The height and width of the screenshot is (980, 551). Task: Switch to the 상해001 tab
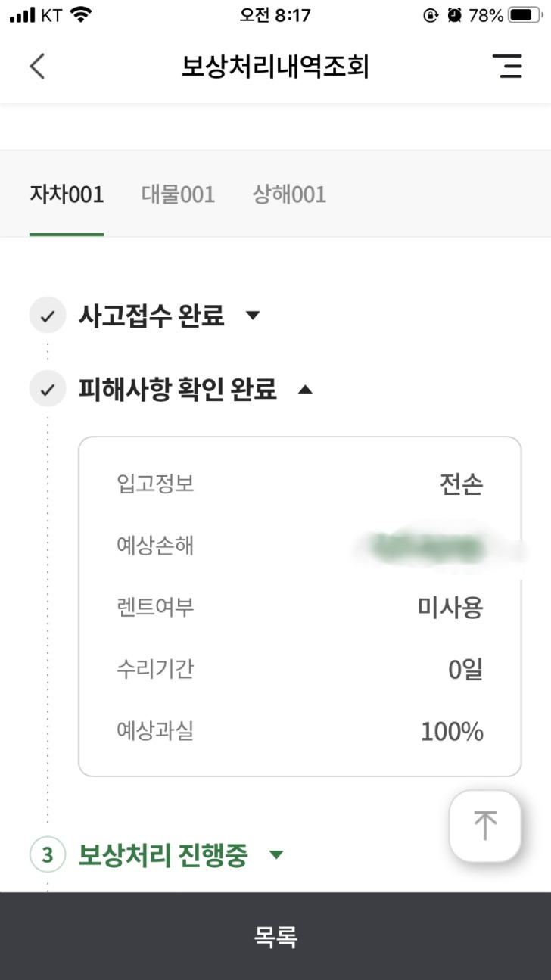click(289, 194)
